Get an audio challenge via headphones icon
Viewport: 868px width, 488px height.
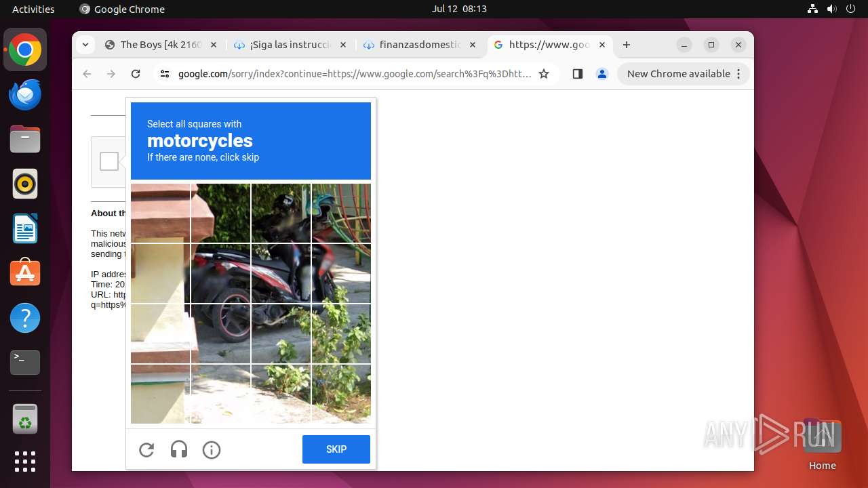pos(179,449)
